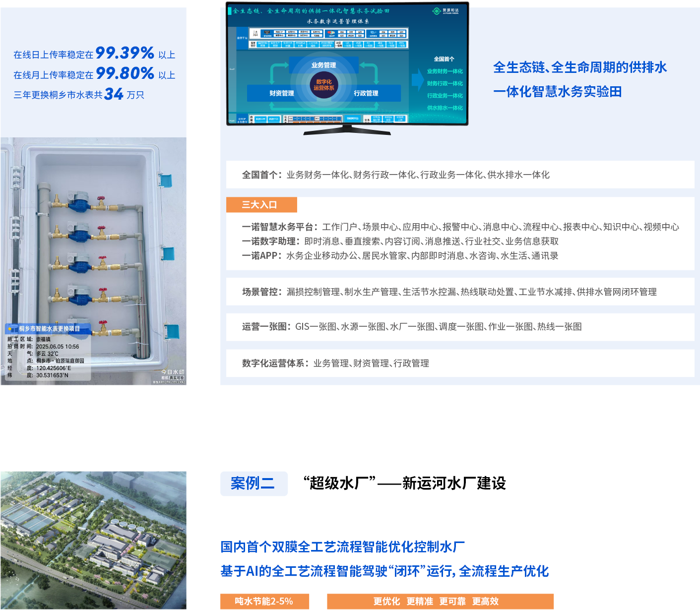Select the 三大入口 orange label
The image size is (700, 610).
[261, 205]
